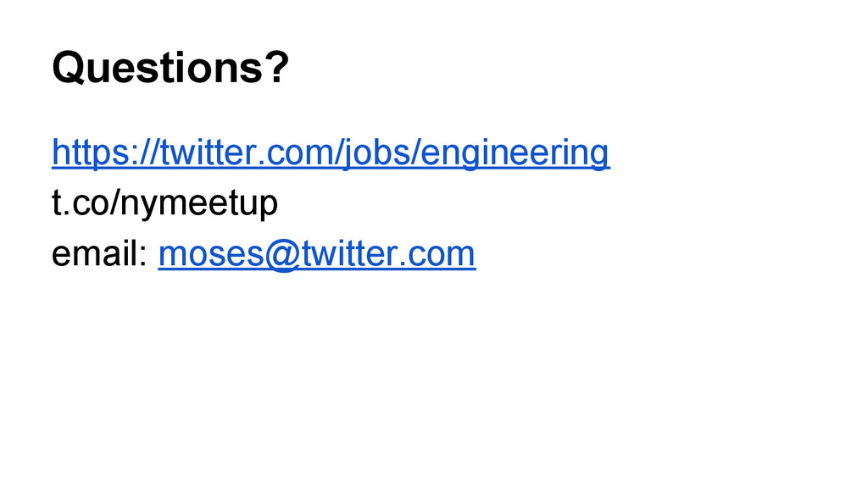Open the moses@twitter.com email link
Image resolution: width=868 pixels, height=488 pixels.
click(x=317, y=254)
